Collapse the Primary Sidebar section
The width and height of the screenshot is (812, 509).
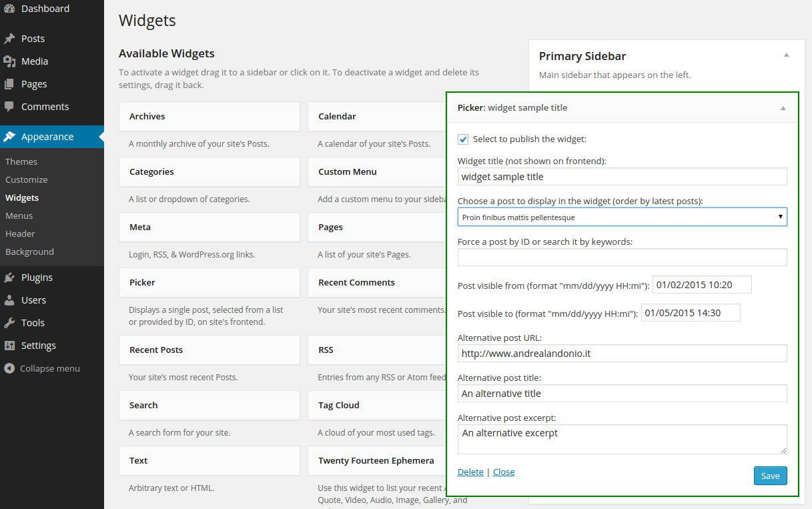click(786, 55)
